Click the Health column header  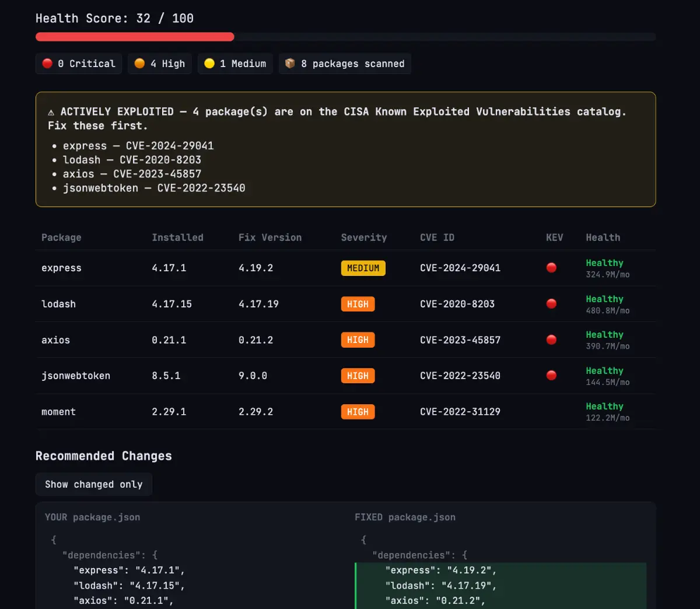pos(603,237)
